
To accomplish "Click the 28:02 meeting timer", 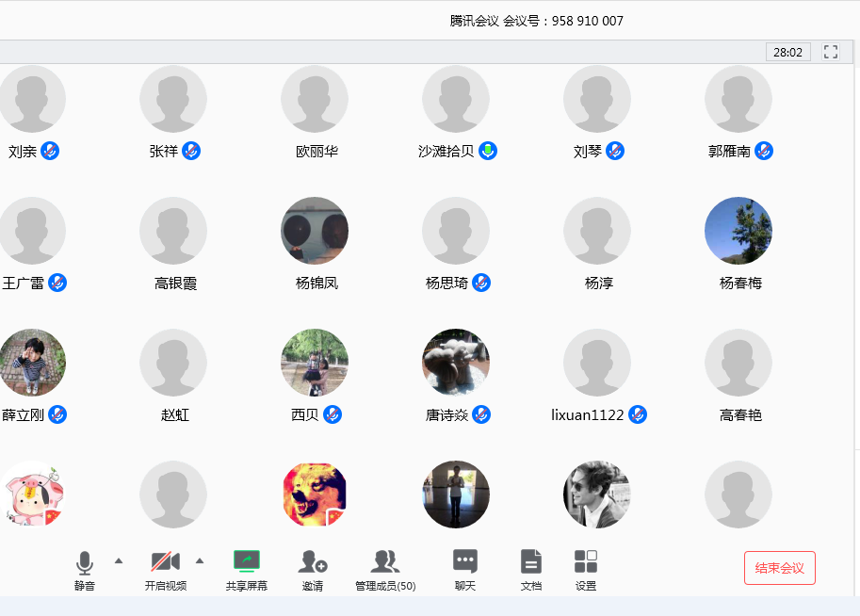I will point(788,52).
